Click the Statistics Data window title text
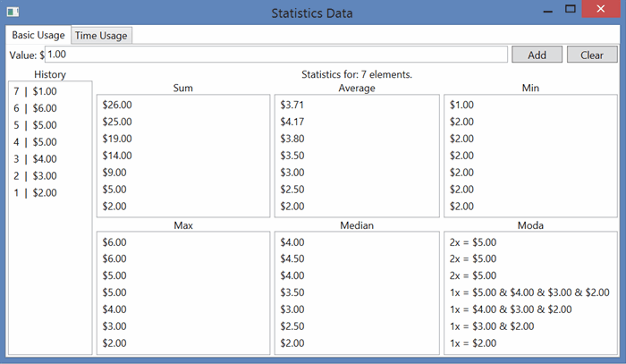The height and width of the screenshot is (364, 626). [x=312, y=13]
